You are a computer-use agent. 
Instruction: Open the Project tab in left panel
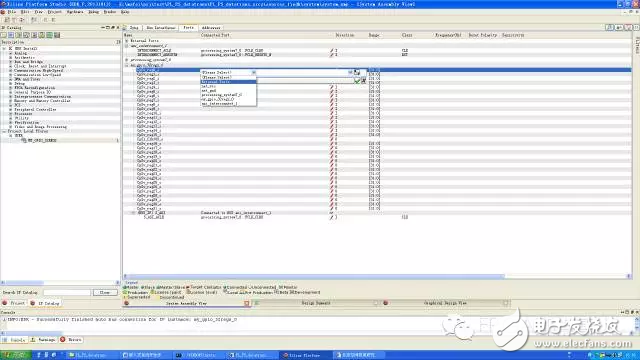coord(14,303)
